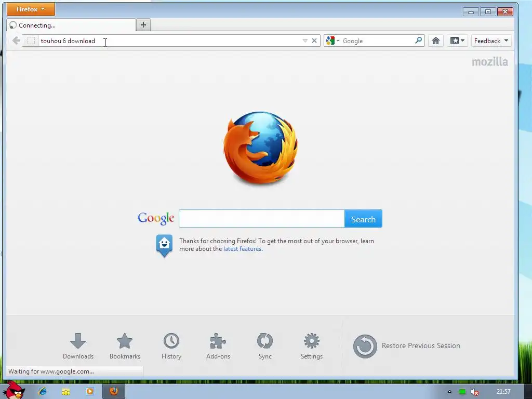Open the file explorer folder taskbar icon

coord(66,392)
